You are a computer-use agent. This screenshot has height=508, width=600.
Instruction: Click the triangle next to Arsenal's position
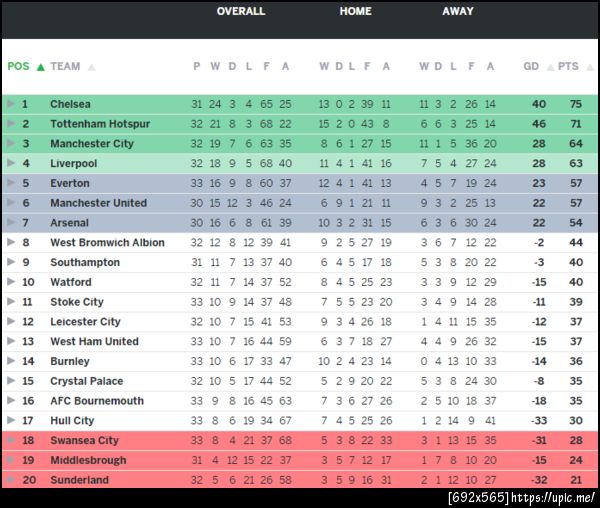click(11, 223)
